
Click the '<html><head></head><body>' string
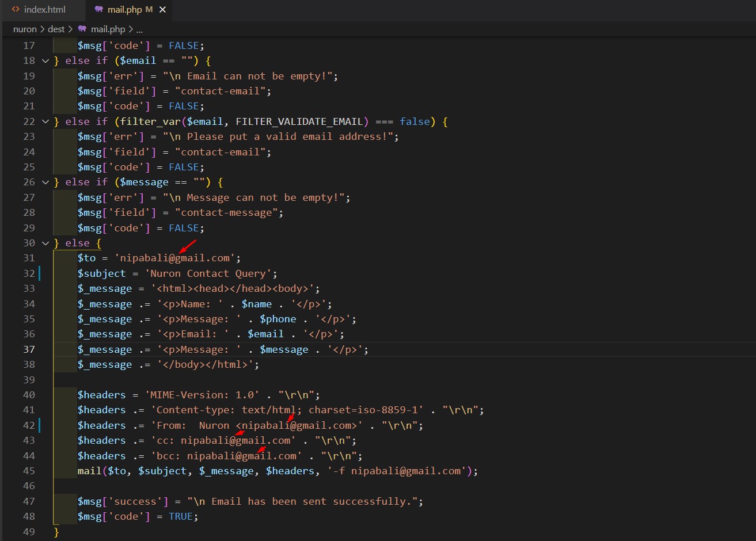pos(233,288)
